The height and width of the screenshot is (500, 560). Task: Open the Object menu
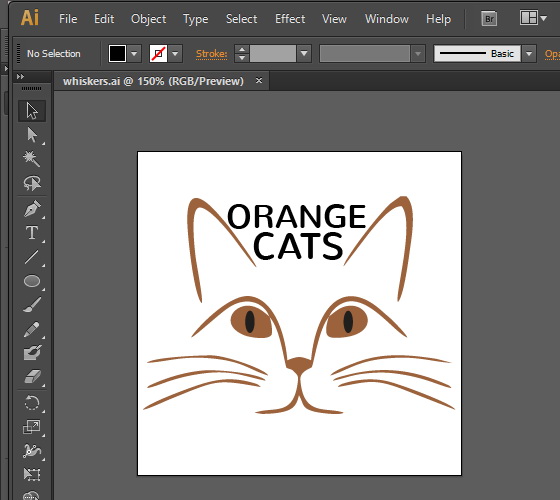tap(149, 19)
